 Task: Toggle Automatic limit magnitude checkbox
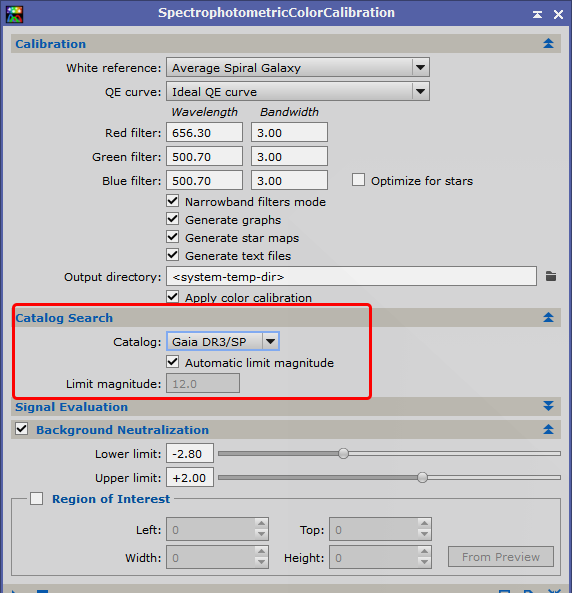tap(173, 362)
